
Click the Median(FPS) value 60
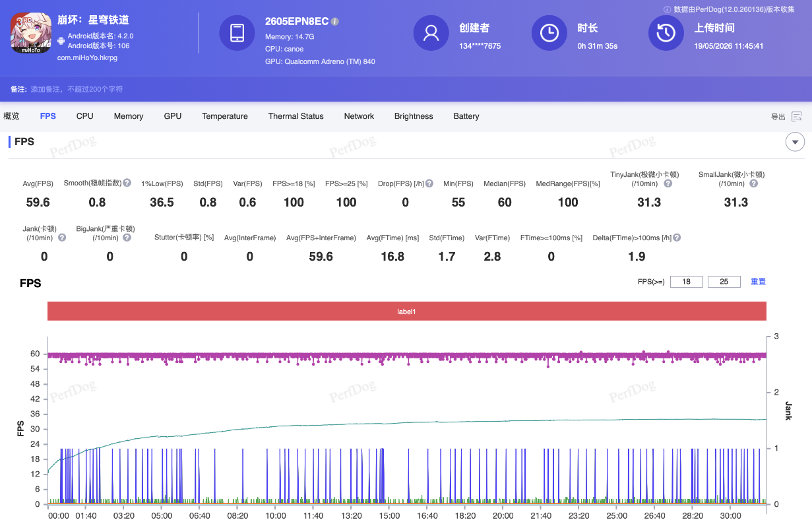[505, 203]
